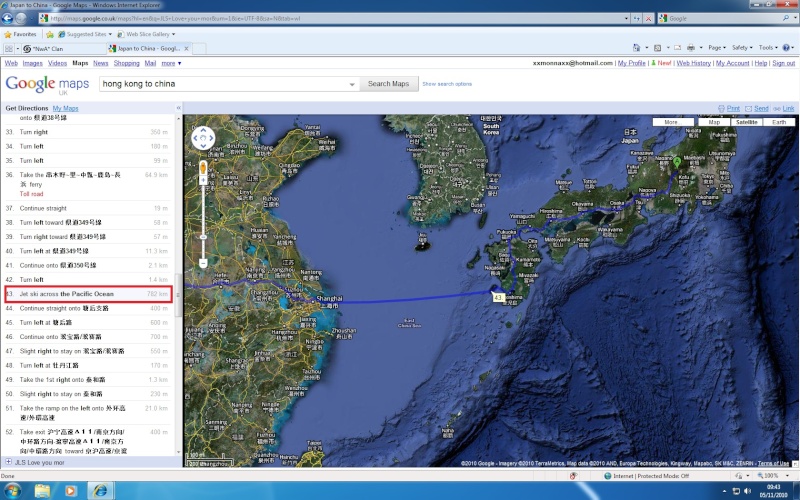This screenshot has height=500, width=800.
Task: Click the step 43 marker on the map
Action: pyautogui.click(x=498, y=297)
